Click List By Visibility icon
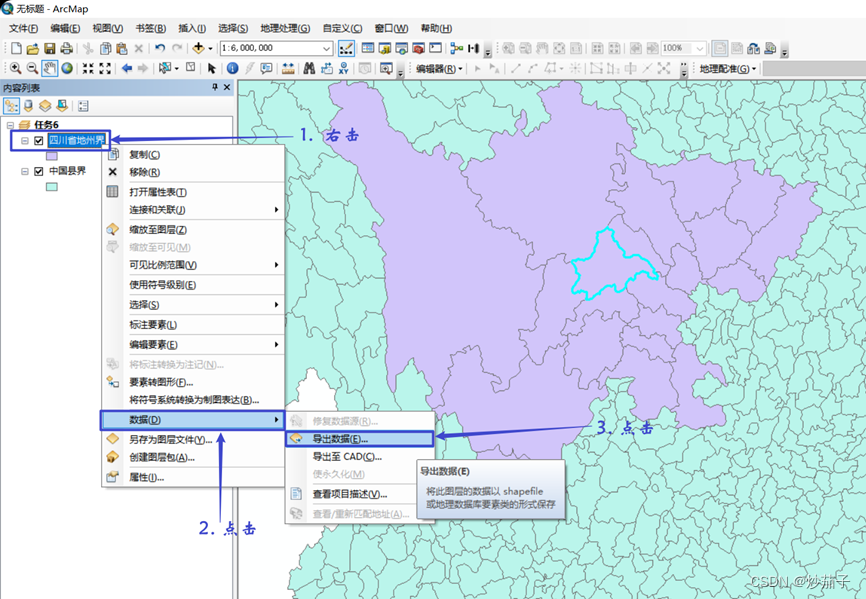Viewport: 866px width, 599px height. 45,106
